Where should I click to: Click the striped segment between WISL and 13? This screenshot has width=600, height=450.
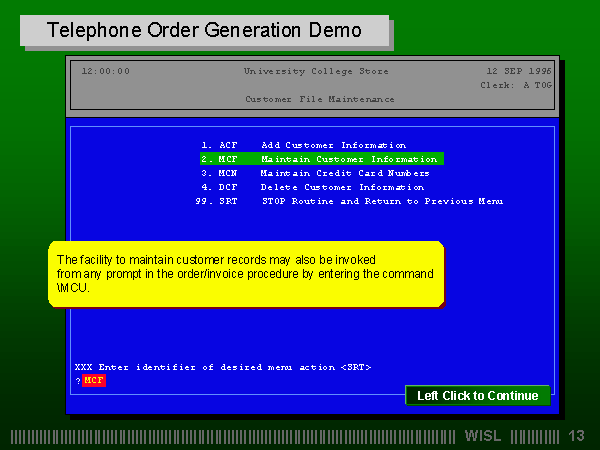point(534,436)
